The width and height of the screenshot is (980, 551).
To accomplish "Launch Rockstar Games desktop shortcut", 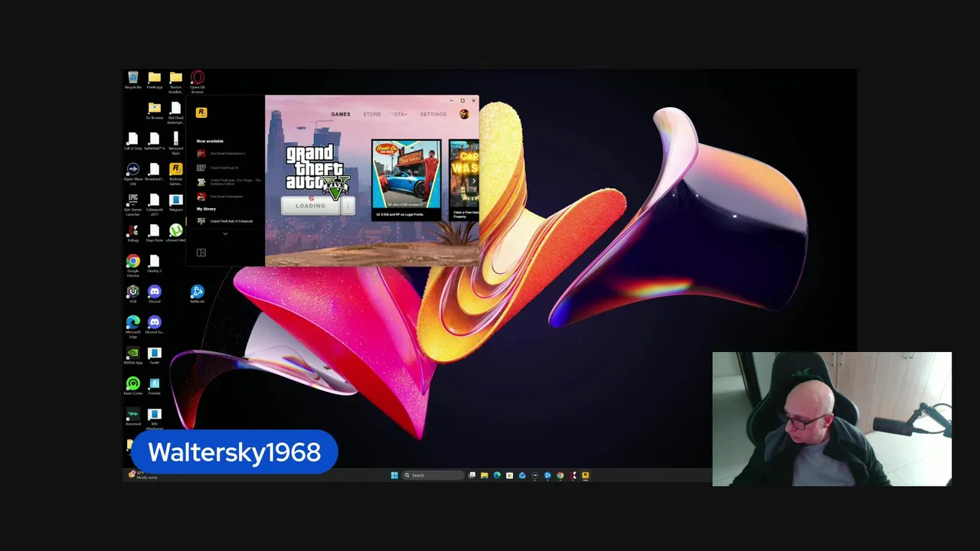I will click(x=176, y=174).
